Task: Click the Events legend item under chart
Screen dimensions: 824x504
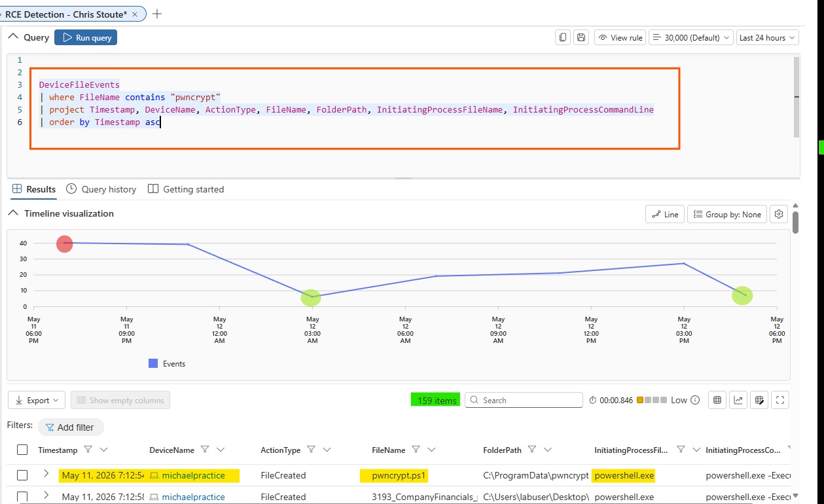Action: [x=167, y=363]
